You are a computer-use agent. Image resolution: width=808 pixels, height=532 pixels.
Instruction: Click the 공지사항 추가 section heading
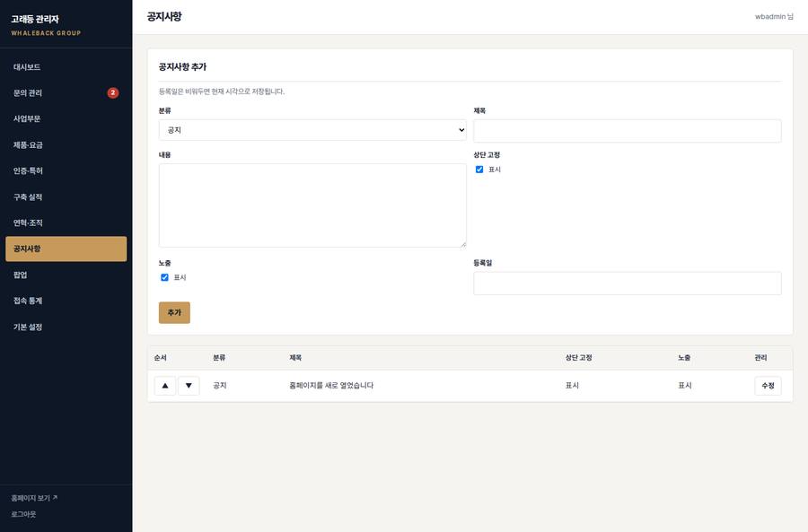point(182,67)
